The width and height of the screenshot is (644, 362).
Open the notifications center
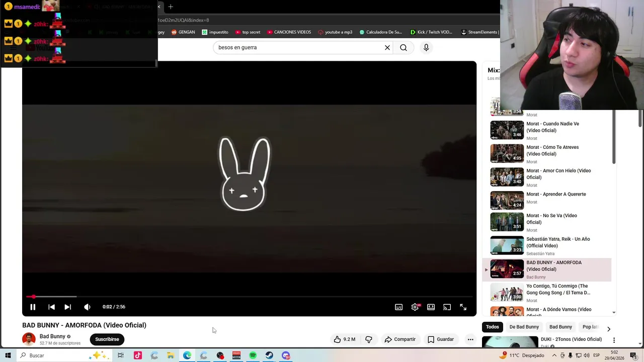[633, 355]
